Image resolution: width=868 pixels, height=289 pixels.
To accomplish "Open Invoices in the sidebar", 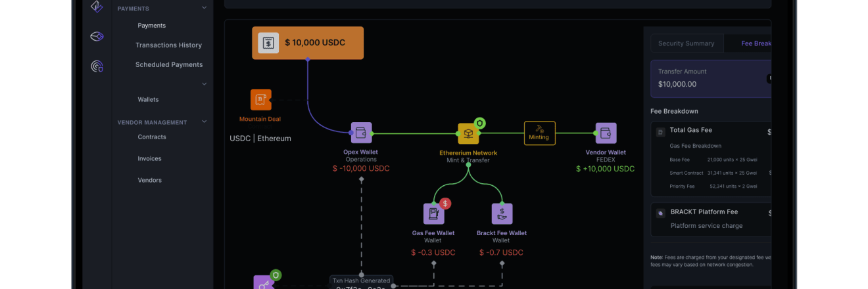I will (x=149, y=159).
